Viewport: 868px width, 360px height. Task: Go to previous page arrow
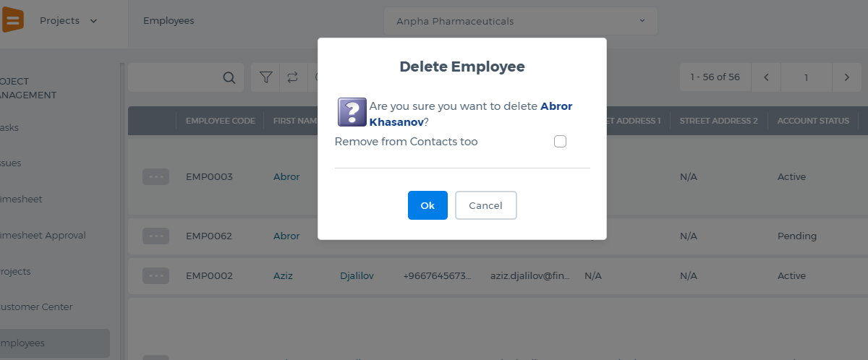coord(766,77)
